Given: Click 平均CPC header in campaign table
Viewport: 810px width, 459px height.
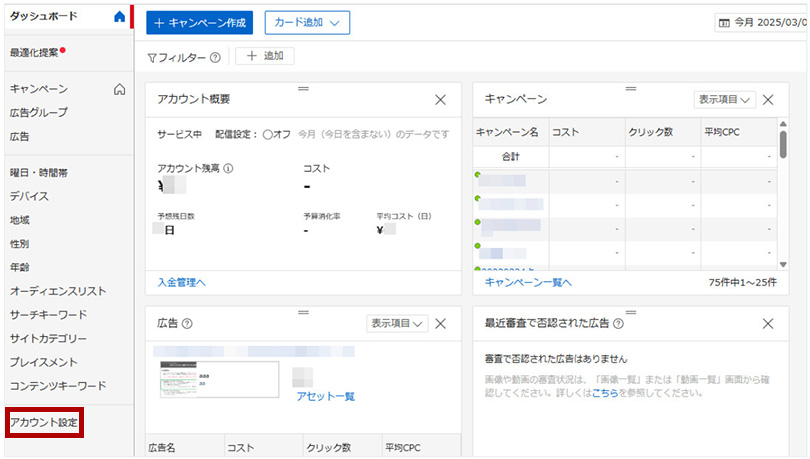Looking at the screenshot, I should (x=722, y=133).
